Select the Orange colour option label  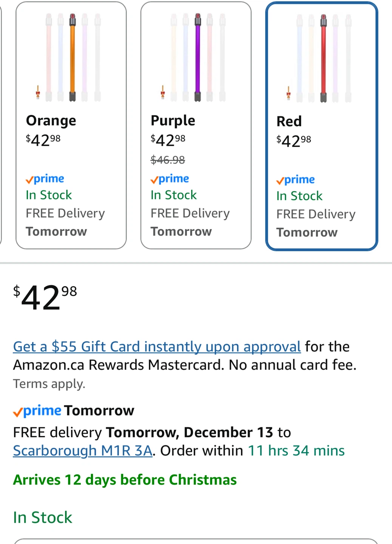(x=51, y=121)
